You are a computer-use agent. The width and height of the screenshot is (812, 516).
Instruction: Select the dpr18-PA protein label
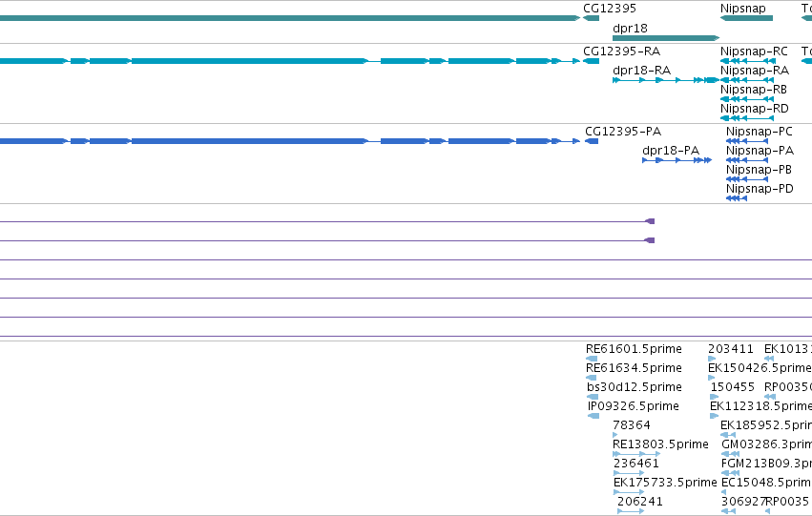click(x=671, y=151)
